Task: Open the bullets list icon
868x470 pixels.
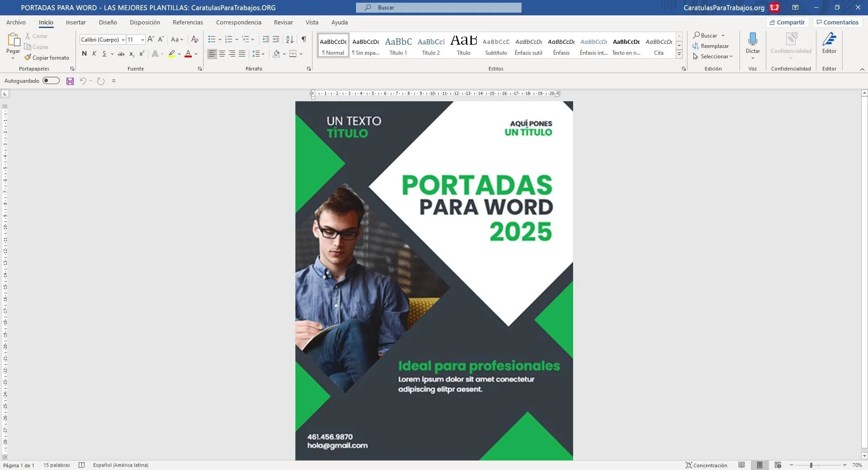Action: [x=212, y=39]
